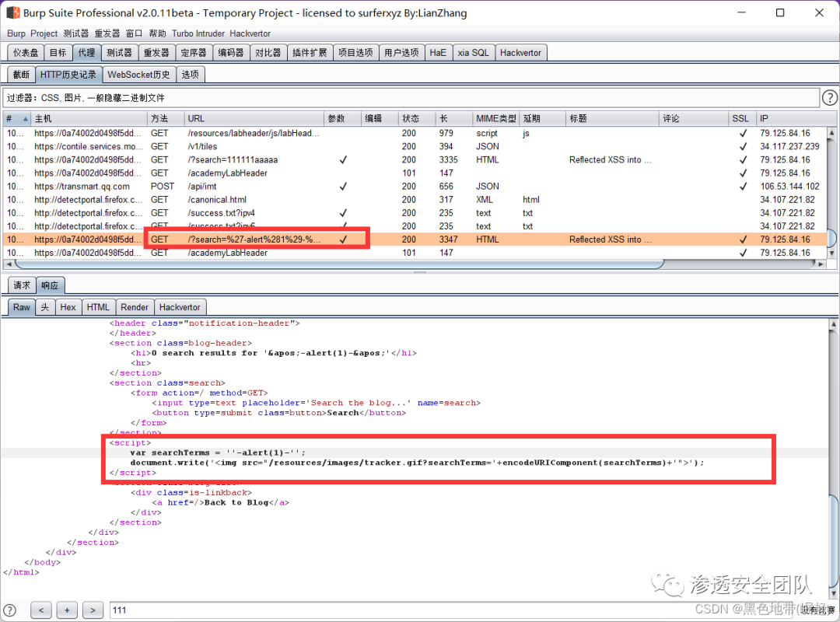Switch to the Hackvertor main tab
Screen dimensions: 840x622
[520, 53]
